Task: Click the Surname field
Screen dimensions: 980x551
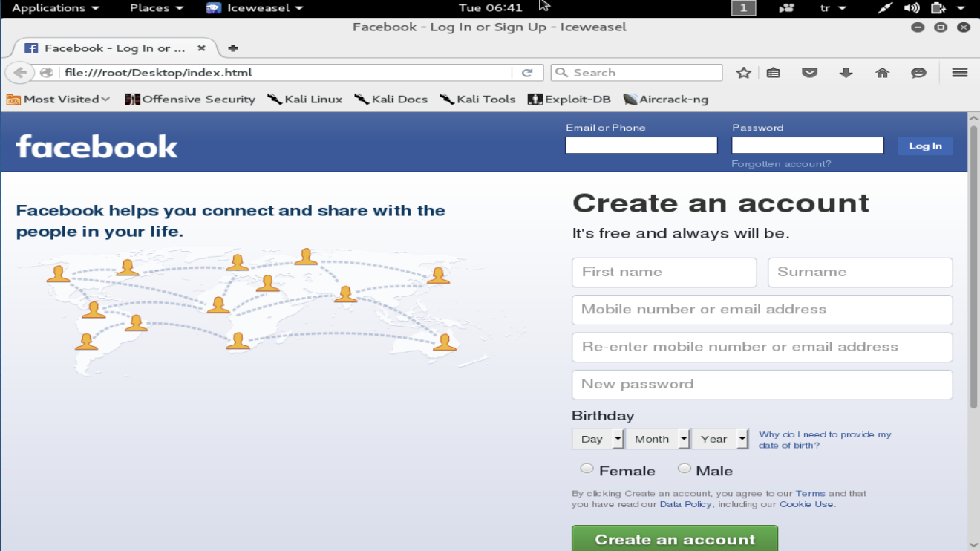Action: point(860,273)
